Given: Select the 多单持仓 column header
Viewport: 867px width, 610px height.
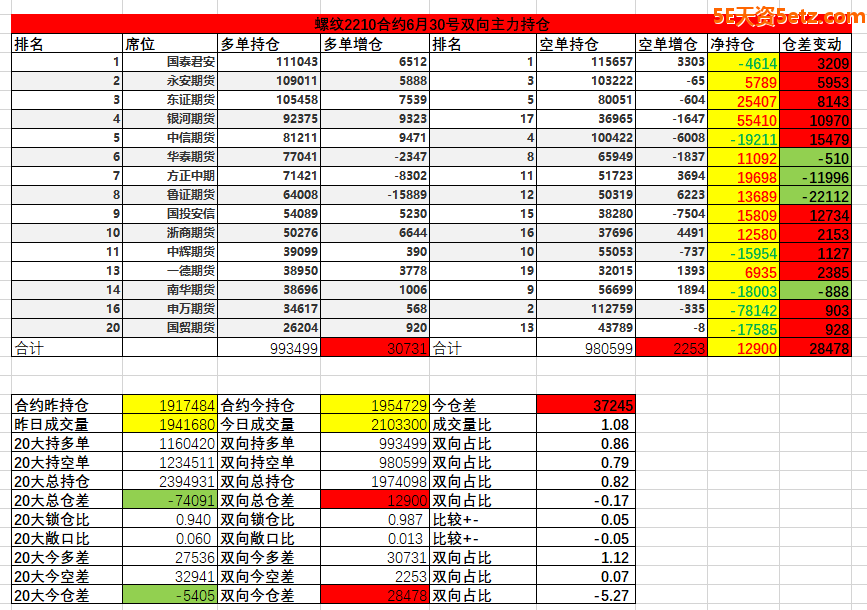Looking at the screenshot, I should pyautogui.click(x=269, y=44).
